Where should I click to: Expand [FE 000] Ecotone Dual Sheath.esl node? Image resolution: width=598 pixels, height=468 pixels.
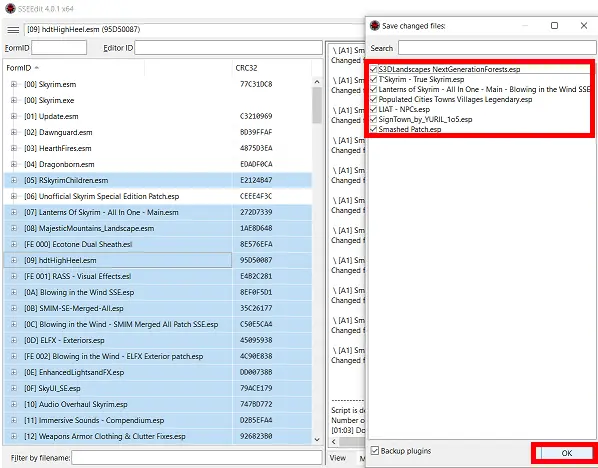14,244
